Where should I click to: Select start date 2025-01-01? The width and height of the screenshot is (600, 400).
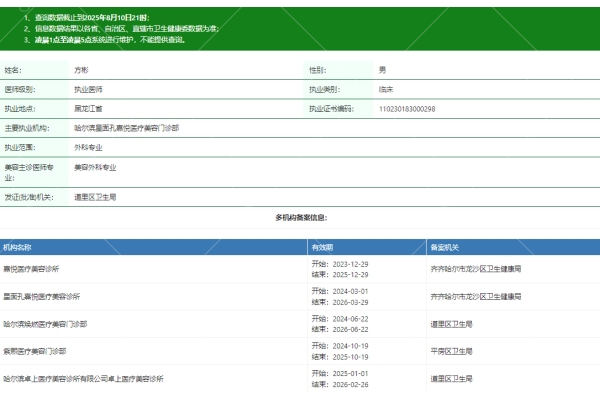click(x=351, y=374)
